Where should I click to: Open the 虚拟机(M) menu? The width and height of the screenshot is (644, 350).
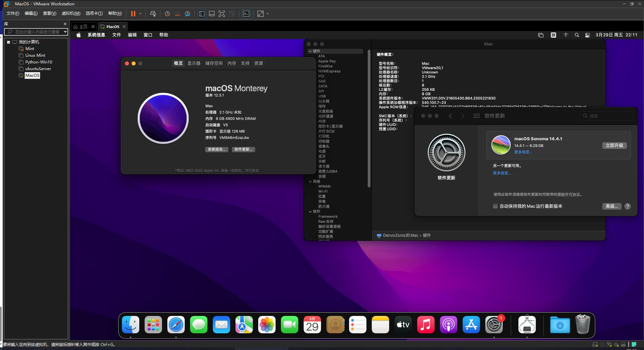pos(71,13)
